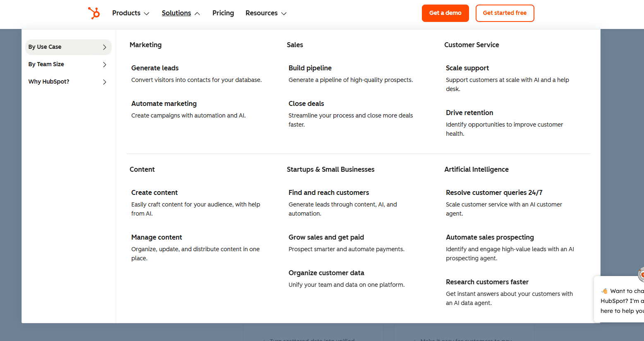Select the By Team Size sidebar item
Screen dimensions: 644x341
point(68,65)
